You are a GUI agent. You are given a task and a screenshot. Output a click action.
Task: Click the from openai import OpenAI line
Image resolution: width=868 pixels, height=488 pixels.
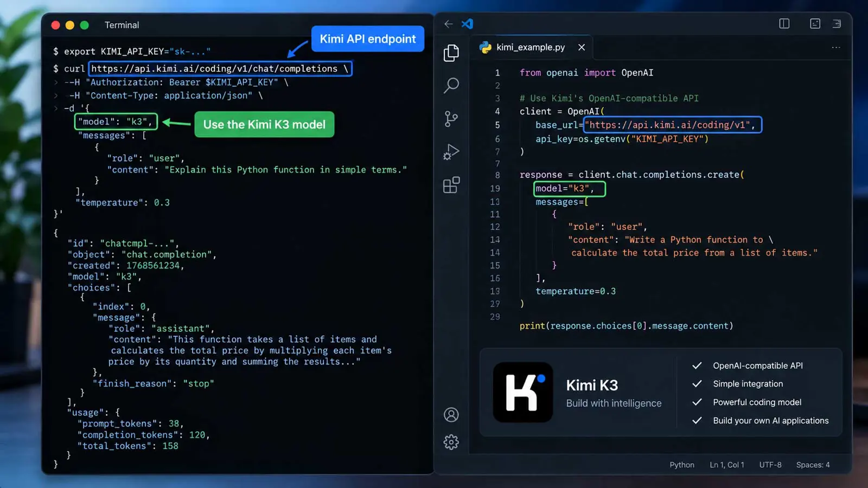coord(586,73)
